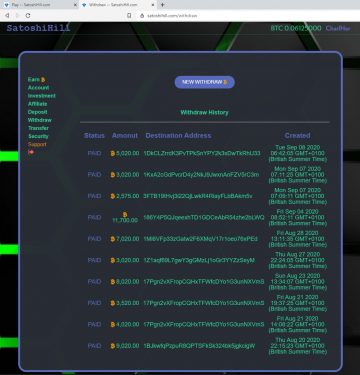Click the browser forward arrow
Viewport: 360px width, 375px height.
tap(17, 15)
